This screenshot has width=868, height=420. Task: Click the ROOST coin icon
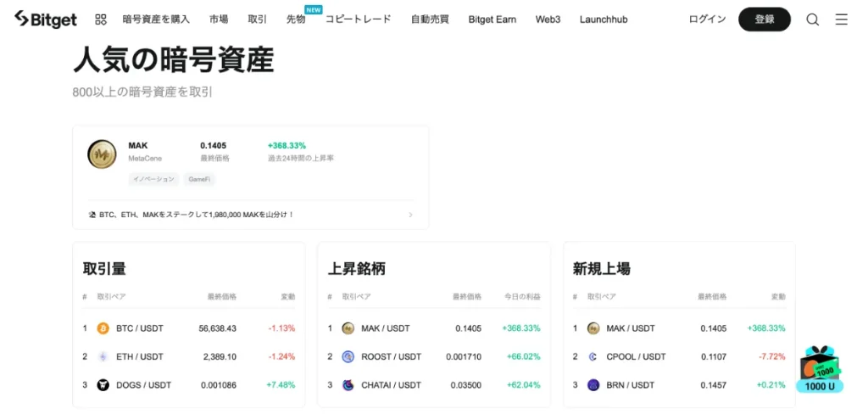click(x=348, y=357)
